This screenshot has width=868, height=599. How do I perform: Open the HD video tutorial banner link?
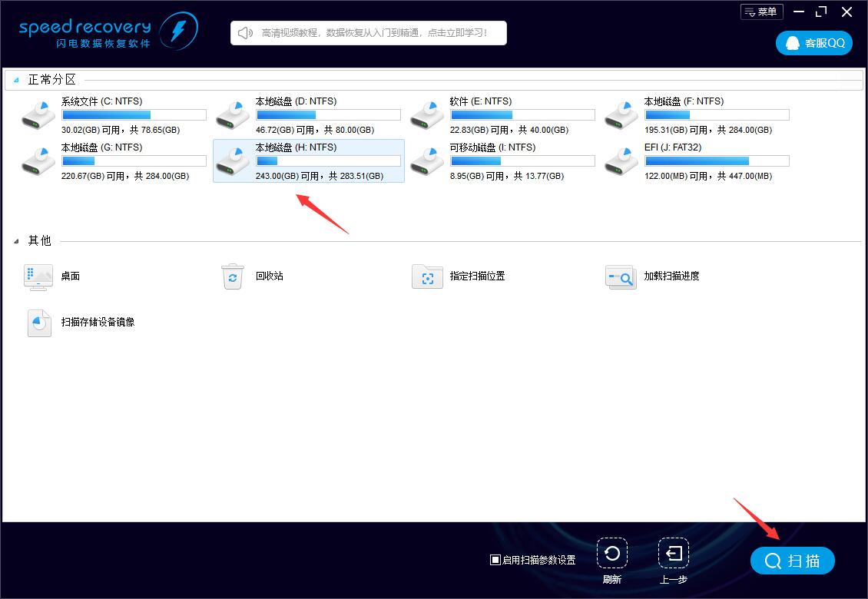pos(369,33)
